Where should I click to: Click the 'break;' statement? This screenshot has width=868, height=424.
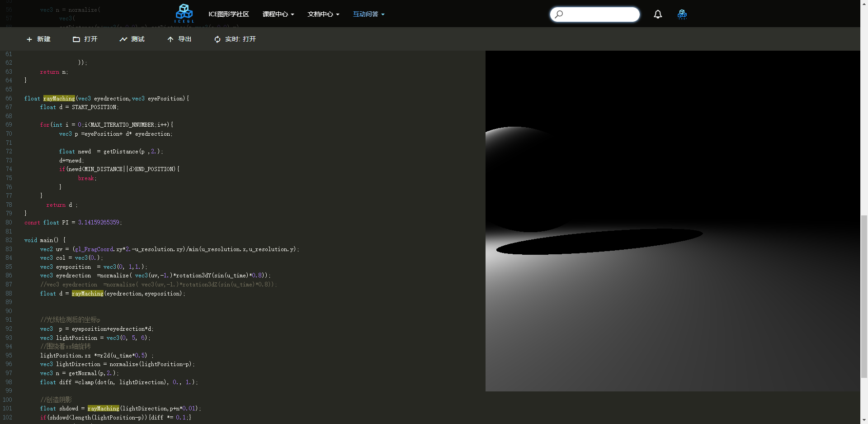(87, 178)
